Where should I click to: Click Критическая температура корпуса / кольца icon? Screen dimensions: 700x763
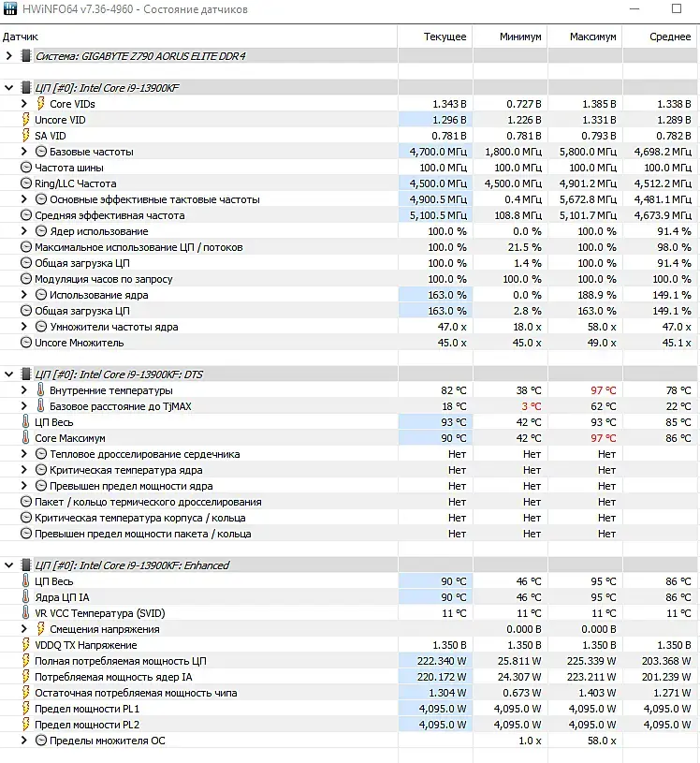pyautogui.click(x=26, y=518)
